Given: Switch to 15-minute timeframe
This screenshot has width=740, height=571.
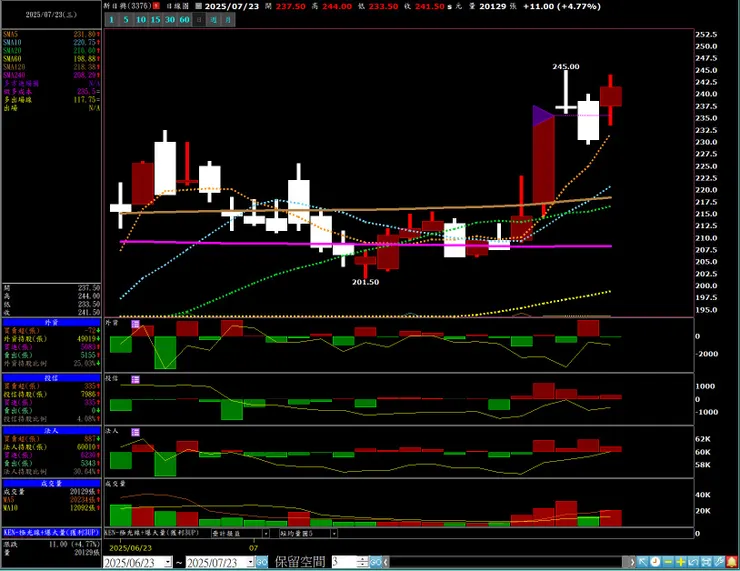Looking at the screenshot, I should [x=155, y=20].
